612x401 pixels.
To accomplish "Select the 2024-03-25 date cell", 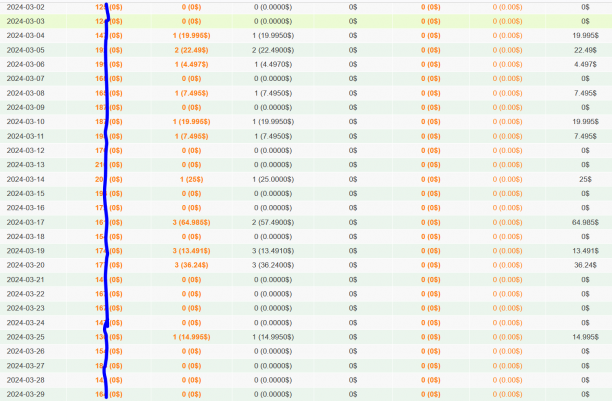I will pos(25,337).
